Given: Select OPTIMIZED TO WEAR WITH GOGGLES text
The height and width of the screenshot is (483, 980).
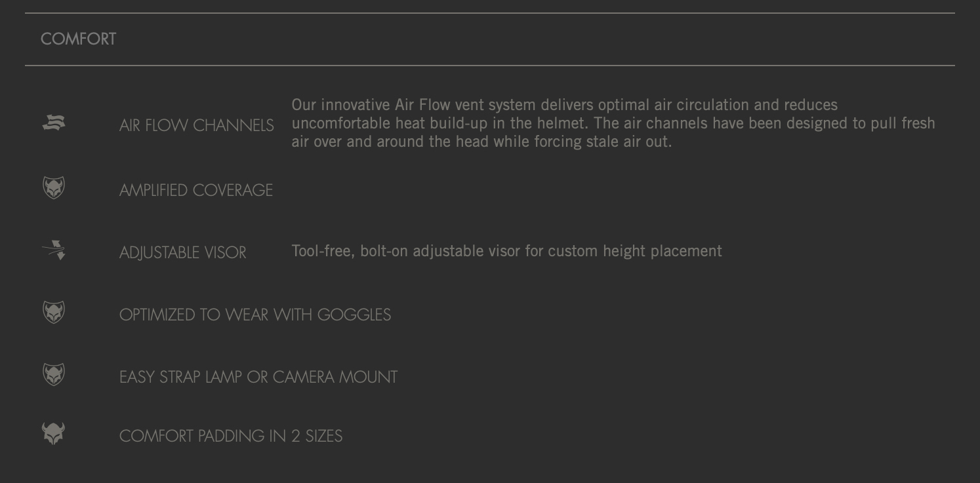Looking at the screenshot, I should pos(255,315).
